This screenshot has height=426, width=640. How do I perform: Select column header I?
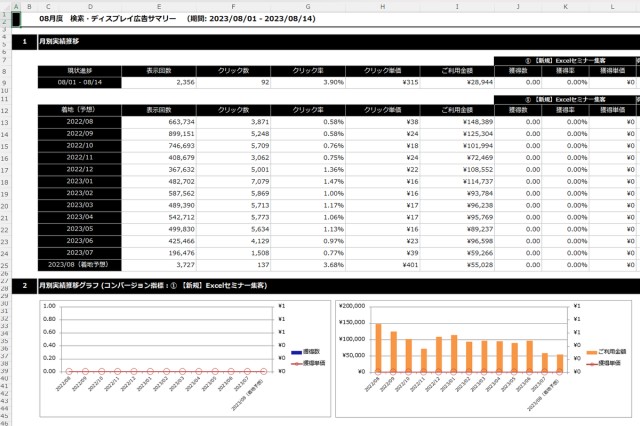pos(457,7)
